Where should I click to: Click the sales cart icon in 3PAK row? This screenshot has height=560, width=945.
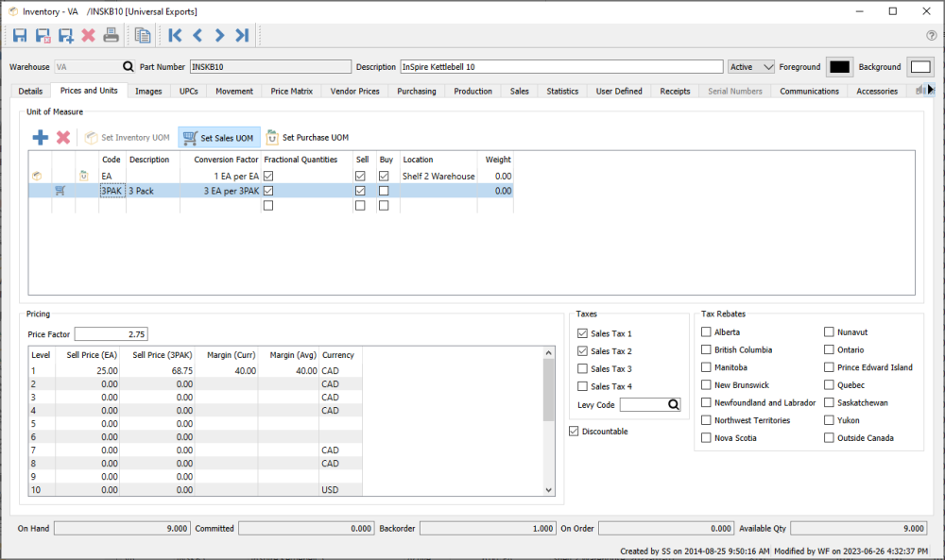coord(60,190)
